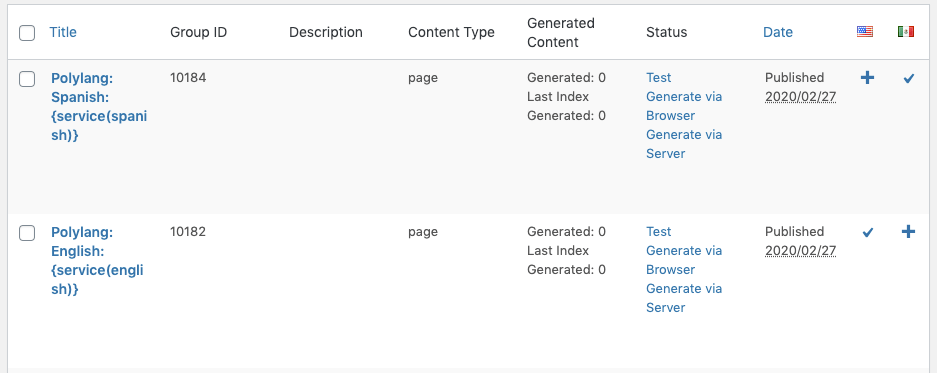
Task: Check the box for Polylang: English row
Action: coord(27,233)
